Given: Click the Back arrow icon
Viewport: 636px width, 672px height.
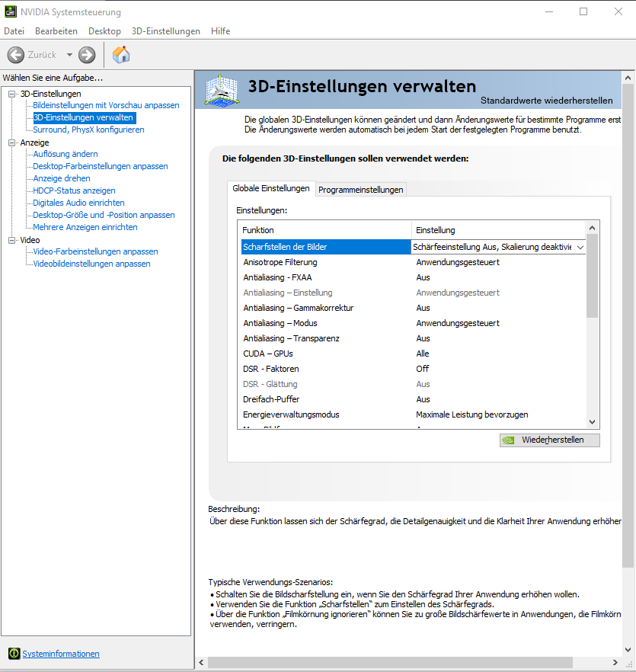Looking at the screenshot, I should click(x=16, y=55).
